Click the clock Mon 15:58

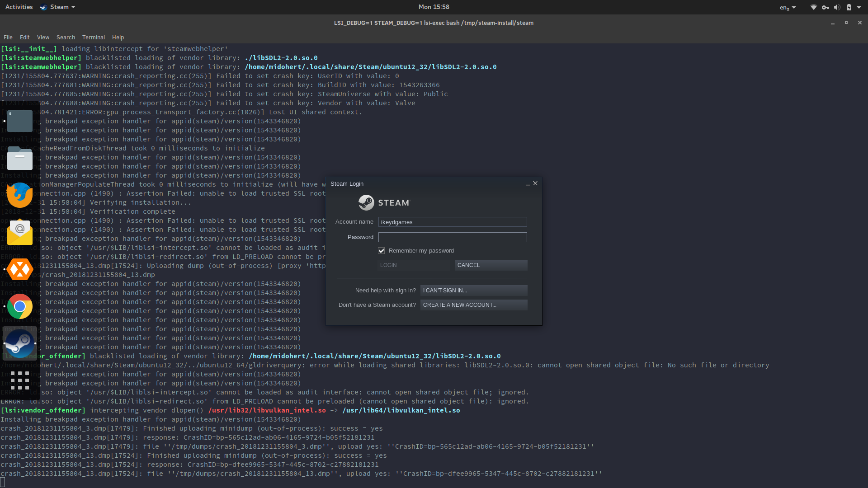(x=434, y=7)
